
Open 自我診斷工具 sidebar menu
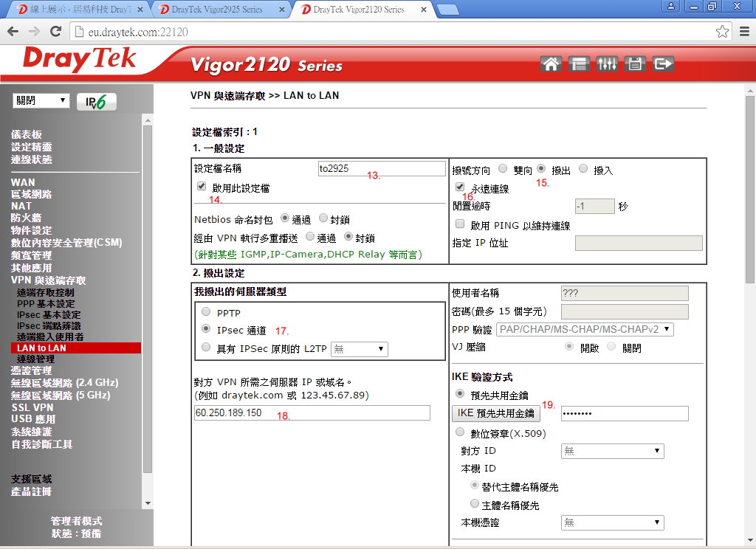coord(41,444)
